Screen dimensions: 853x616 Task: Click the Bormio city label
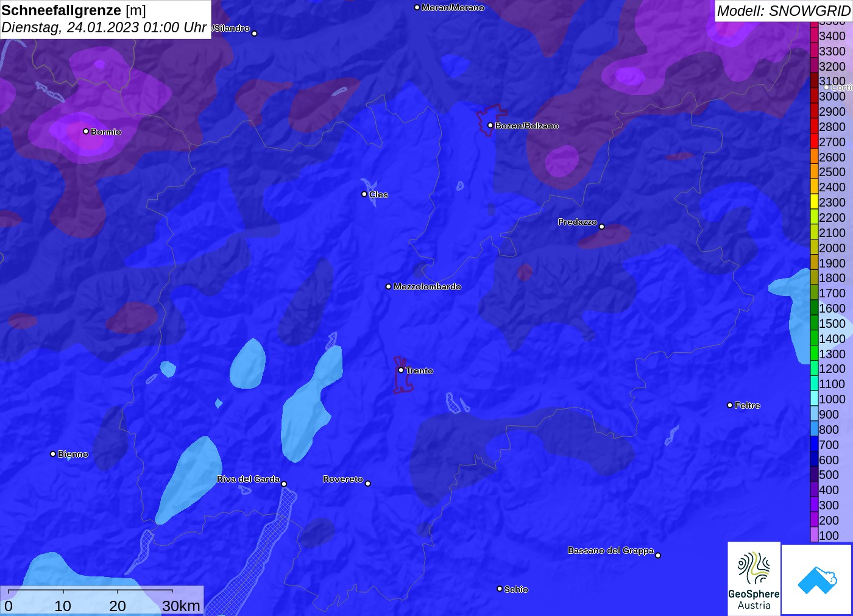106,132
